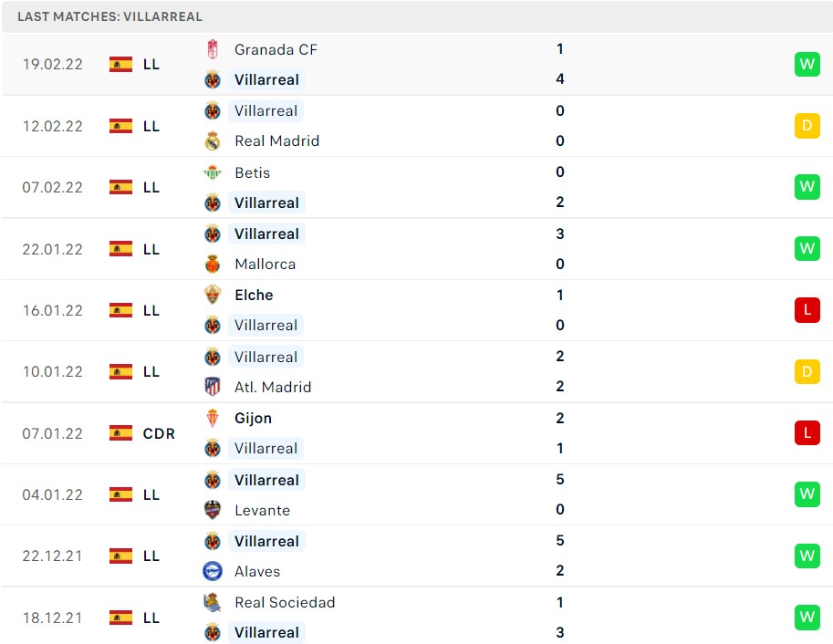Click the Real Sociedad club crest
Image resolution: width=833 pixels, height=644 pixels.
(212, 602)
